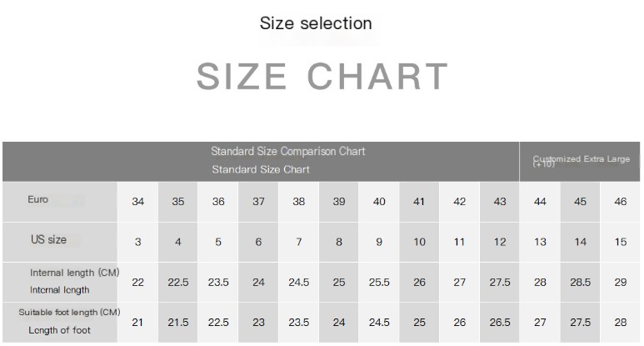Screen dimensions: 644x346
Task: Click foot length 21 cell
Action: point(138,323)
